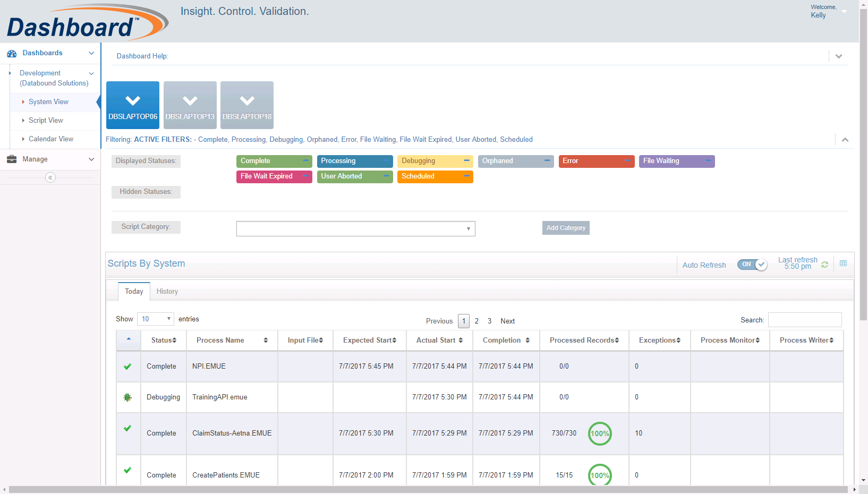Image resolution: width=868 pixels, height=494 pixels.
Task: Expand the Manage menu chevron
Action: coord(91,159)
